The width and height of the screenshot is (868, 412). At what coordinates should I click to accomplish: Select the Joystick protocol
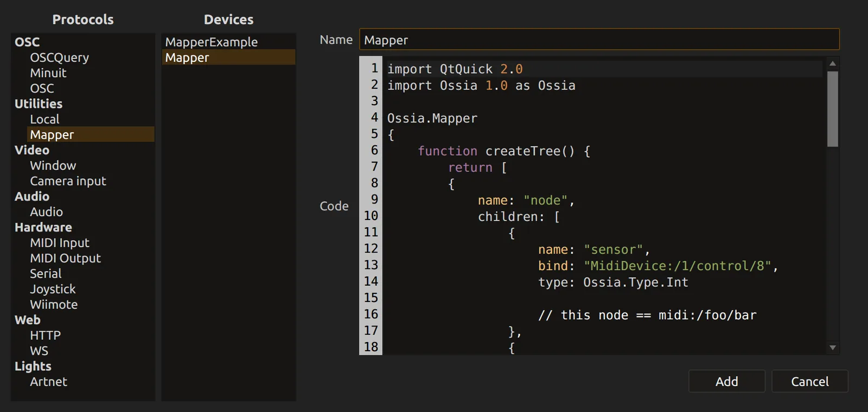click(x=53, y=289)
